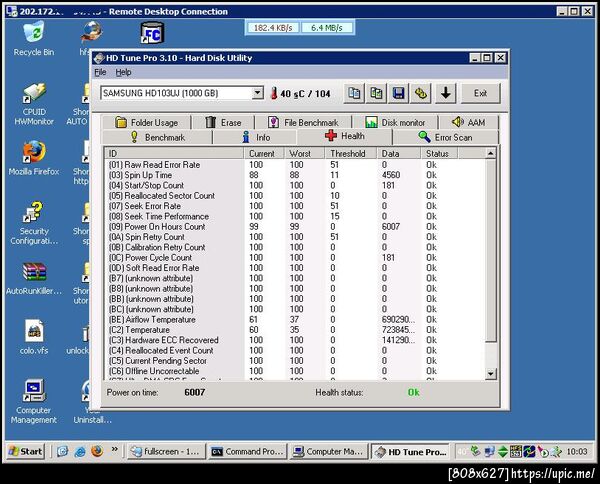This screenshot has height=484, width=600.
Task: Click the Recycle Bin desktop icon
Action: coord(34,39)
